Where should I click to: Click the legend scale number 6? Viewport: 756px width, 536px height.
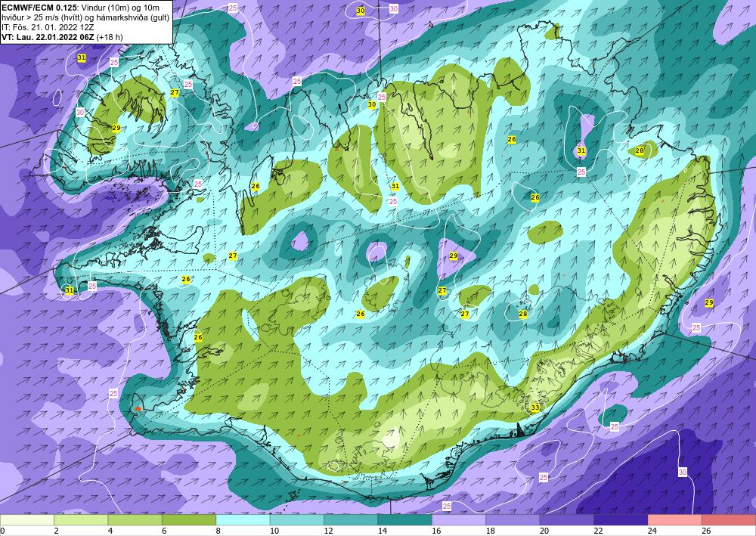[164, 531]
